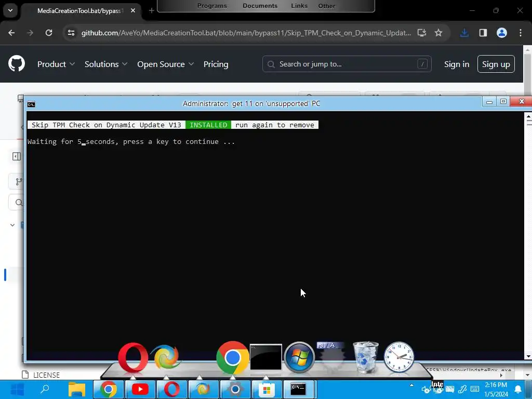Open Edge from the taskbar
Viewport: 532px width, 399px height.
pos(203,390)
